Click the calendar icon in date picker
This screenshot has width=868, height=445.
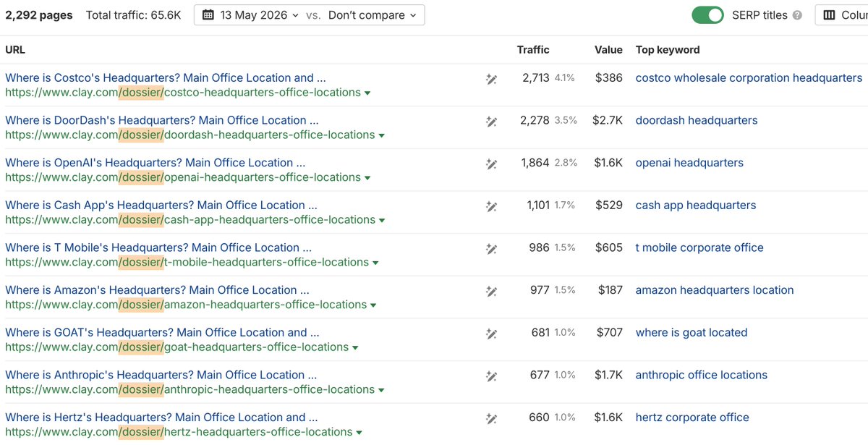coord(208,15)
